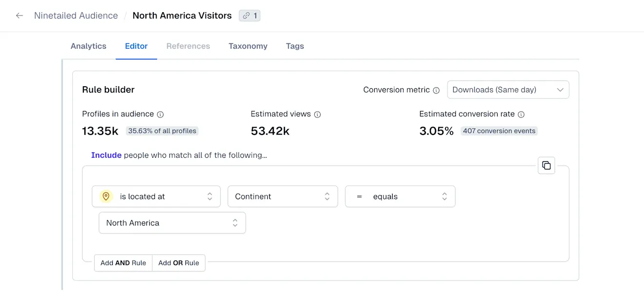Click the link badge showing 1
This screenshot has width=644, height=302.
coord(249,15)
